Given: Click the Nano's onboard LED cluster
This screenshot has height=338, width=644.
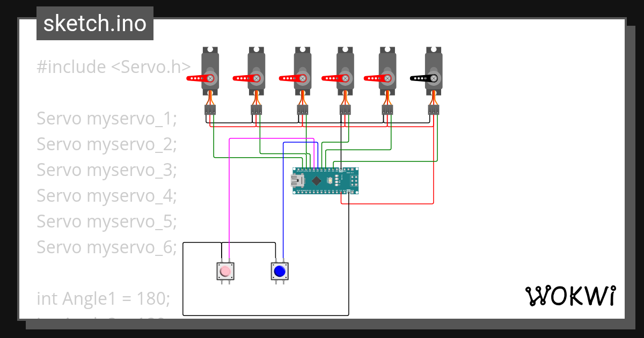Looking at the screenshot, I should tap(336, 180).
